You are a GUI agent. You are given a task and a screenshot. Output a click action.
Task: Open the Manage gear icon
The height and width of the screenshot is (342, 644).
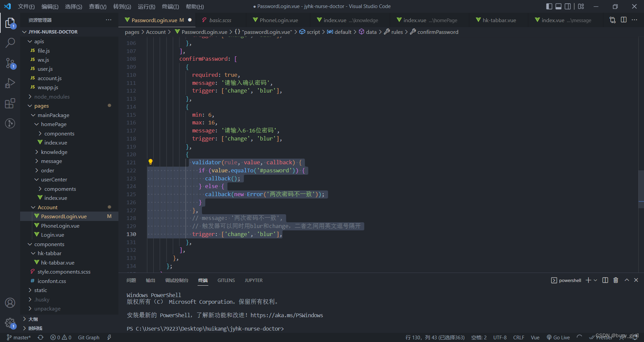(x=10, y=323)
